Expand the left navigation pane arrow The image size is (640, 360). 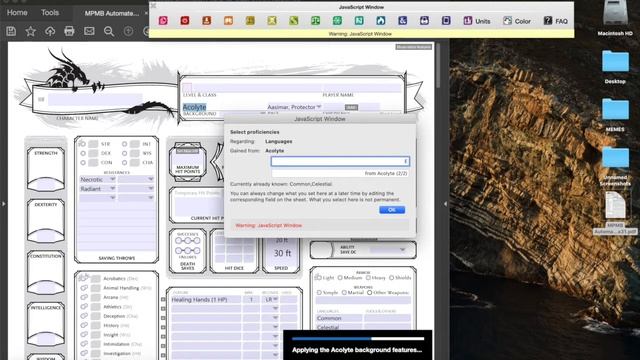[x=4, y=203]
